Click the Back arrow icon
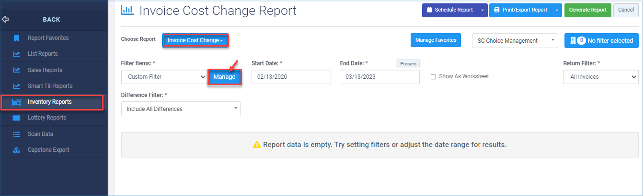The height and width of the screenshot is (196, 644). tap(6, 20)
